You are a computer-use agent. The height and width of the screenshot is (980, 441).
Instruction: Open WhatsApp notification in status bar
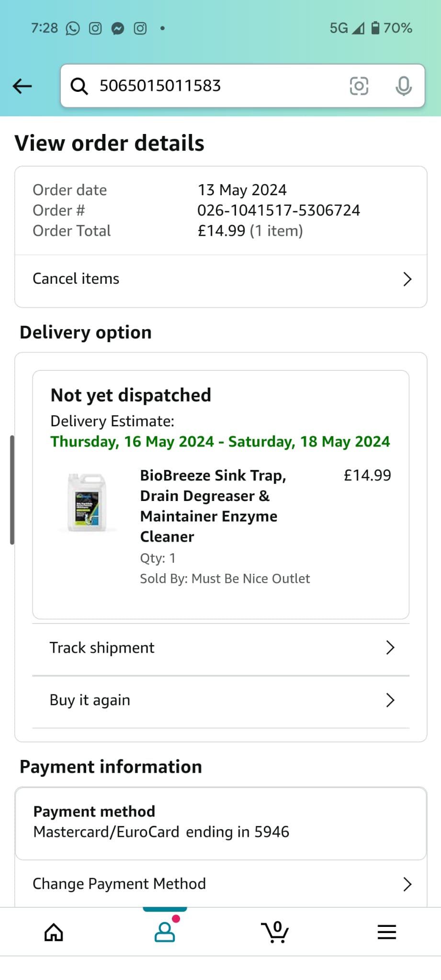(x=73, y=29)
